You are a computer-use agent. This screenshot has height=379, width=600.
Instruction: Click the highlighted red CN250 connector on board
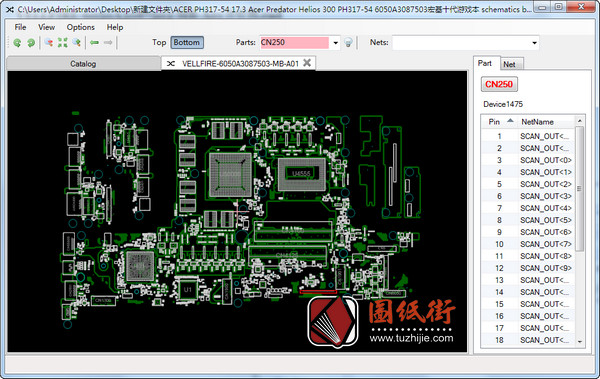[318, 292]
